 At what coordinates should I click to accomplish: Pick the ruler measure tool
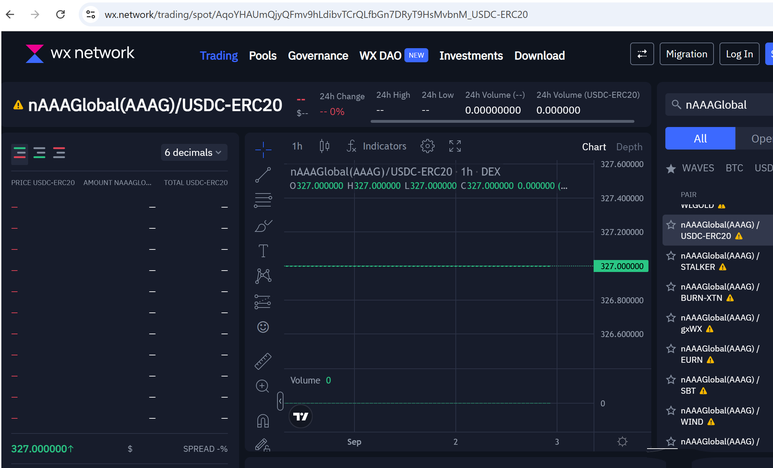tap(263, 360)
